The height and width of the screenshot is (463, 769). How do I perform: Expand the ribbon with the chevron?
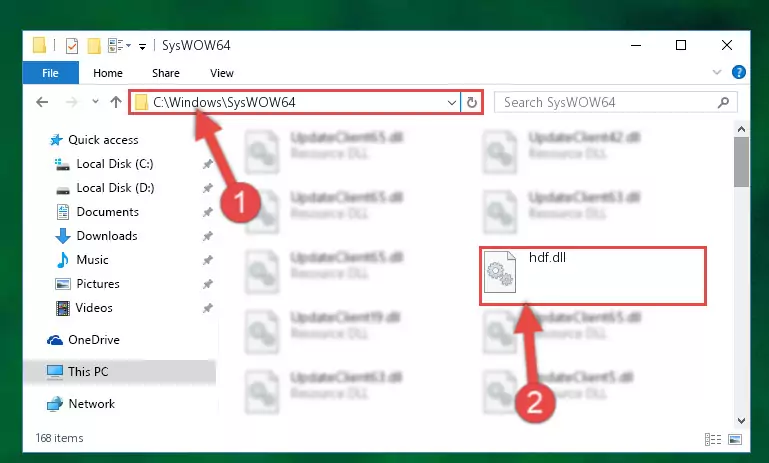(x=717, y=73)
